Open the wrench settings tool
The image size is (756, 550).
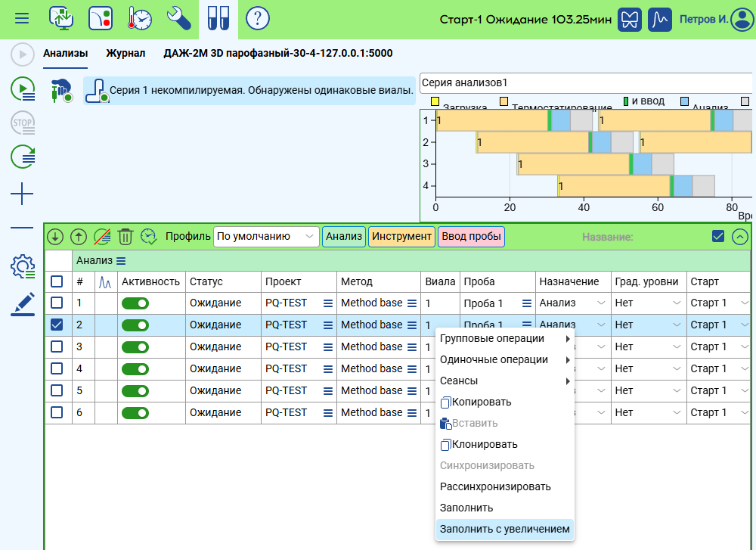179,18
